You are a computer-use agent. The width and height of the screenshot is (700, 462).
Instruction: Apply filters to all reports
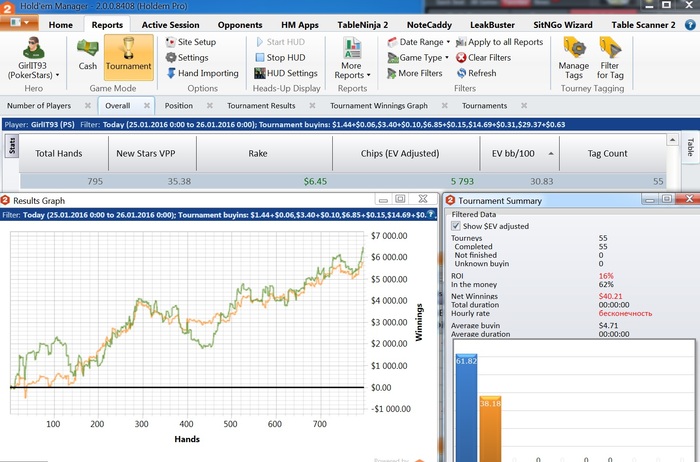click(x=500, y=42)
